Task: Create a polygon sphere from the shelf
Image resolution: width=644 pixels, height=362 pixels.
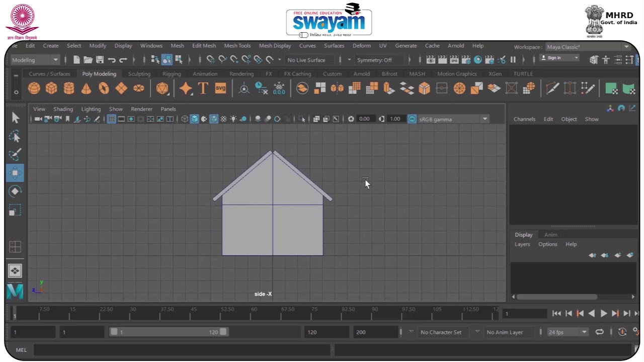Action: (x=34, y=89)
